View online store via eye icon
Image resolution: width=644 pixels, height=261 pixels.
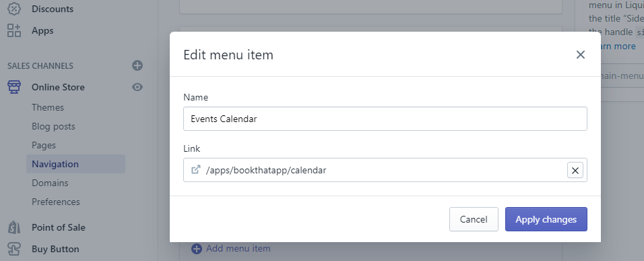tap(137, 87)
